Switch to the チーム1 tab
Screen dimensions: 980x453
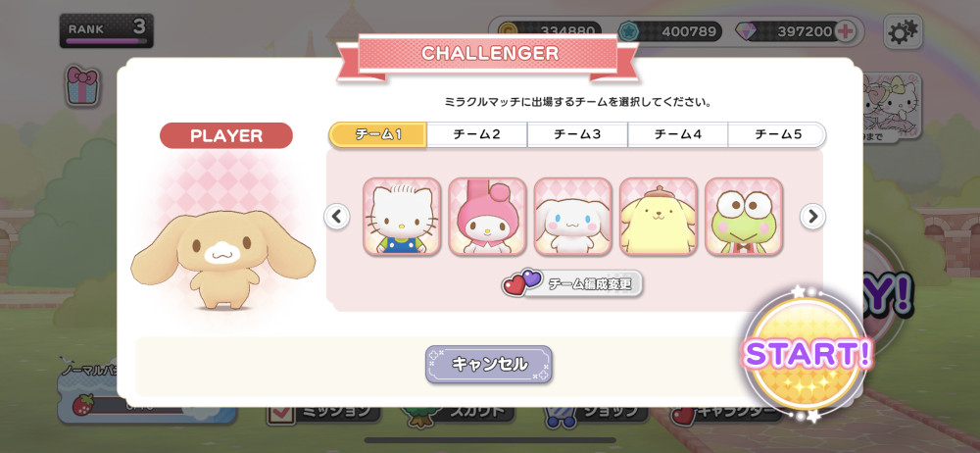pos(378,134)
